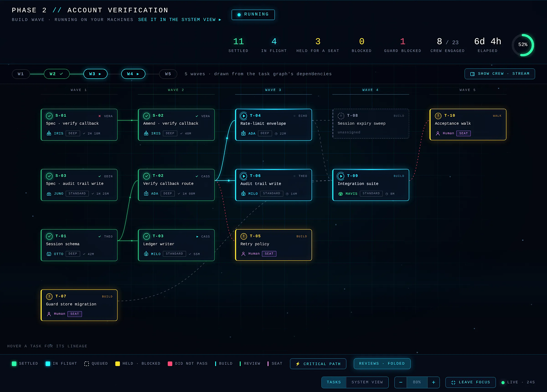Click the JUNO agent icon on S-03 card

(49, 193)
